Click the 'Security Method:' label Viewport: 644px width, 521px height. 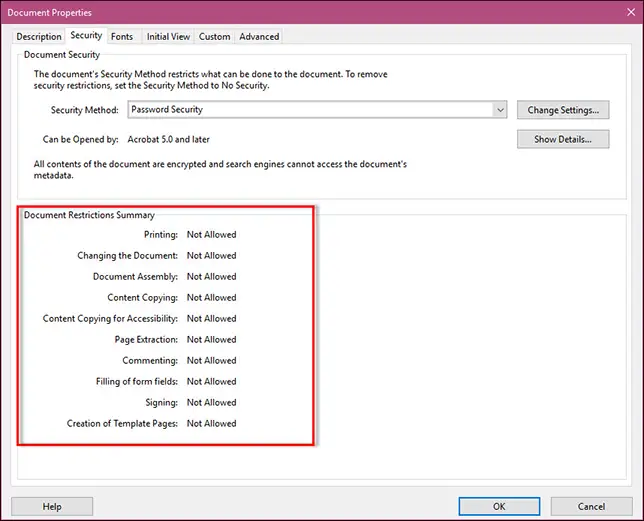coord(85,110)
